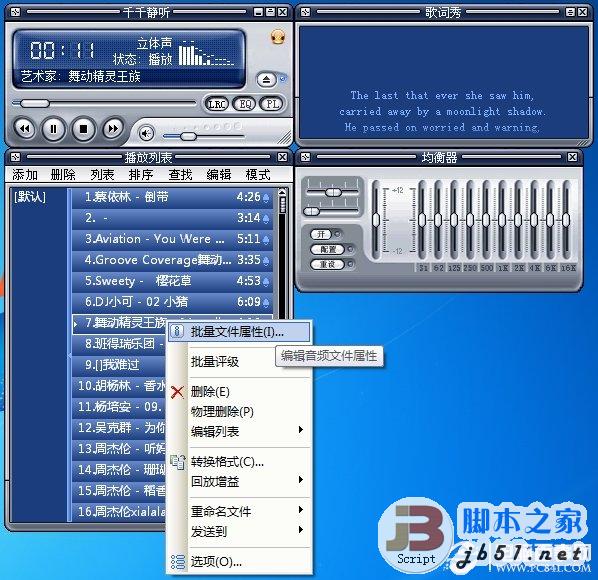This screenshot has height=580, width=598.
Task: Toggle playlist window with PL button
Action: point(272,104)
